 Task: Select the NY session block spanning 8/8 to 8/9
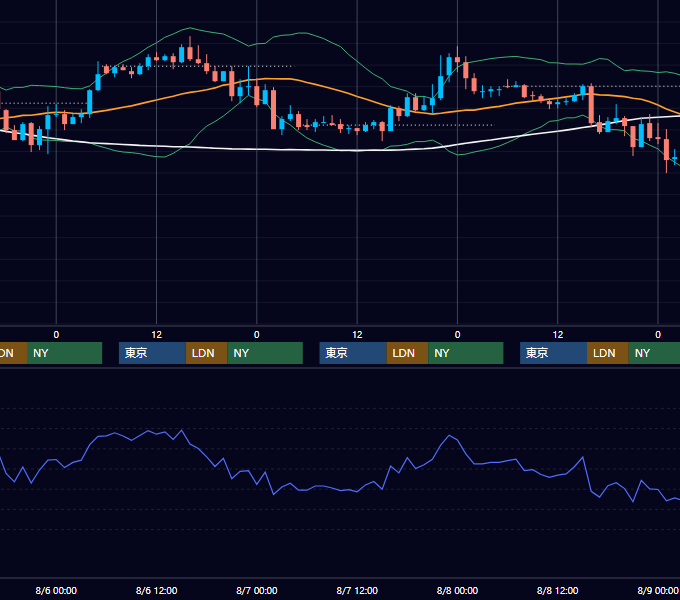(654, 353)
